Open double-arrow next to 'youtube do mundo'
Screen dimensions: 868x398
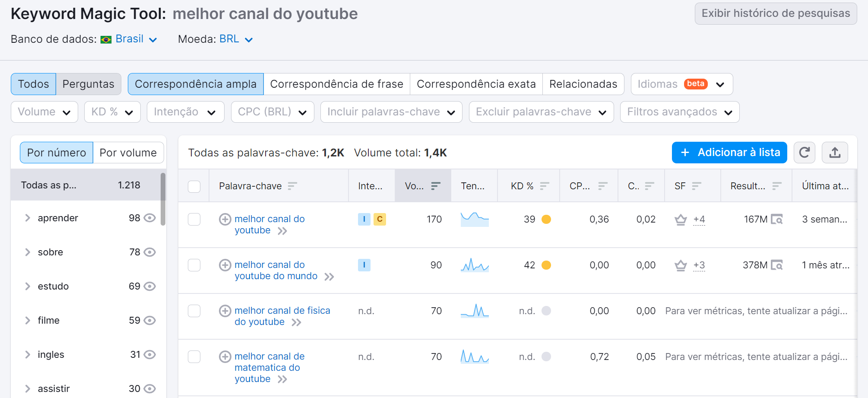coord(329,277)
